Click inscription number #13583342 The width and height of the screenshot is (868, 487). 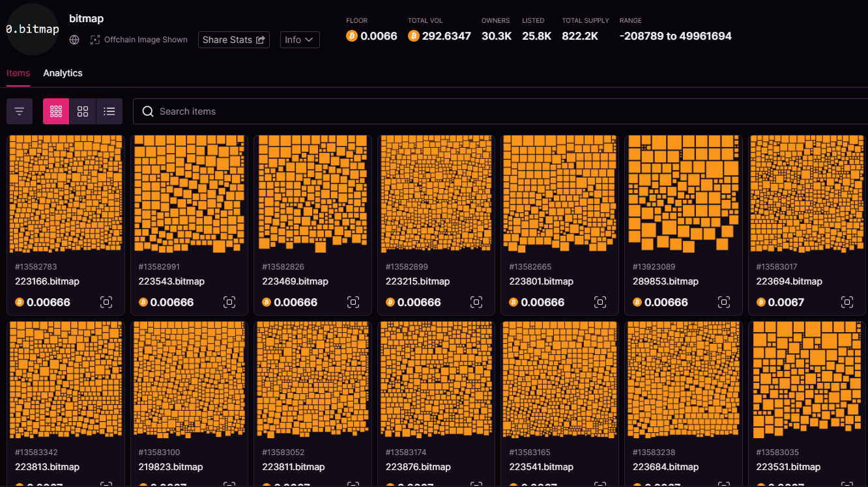click(x=36, y=452)
